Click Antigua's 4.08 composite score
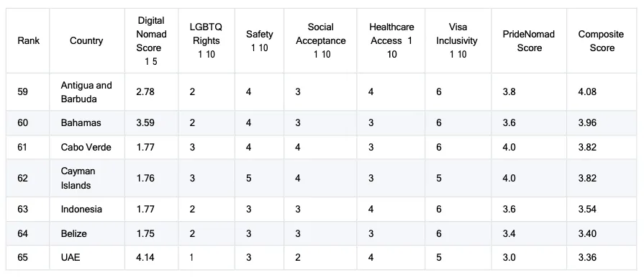 pyautogui.click(x=587, y=92)
